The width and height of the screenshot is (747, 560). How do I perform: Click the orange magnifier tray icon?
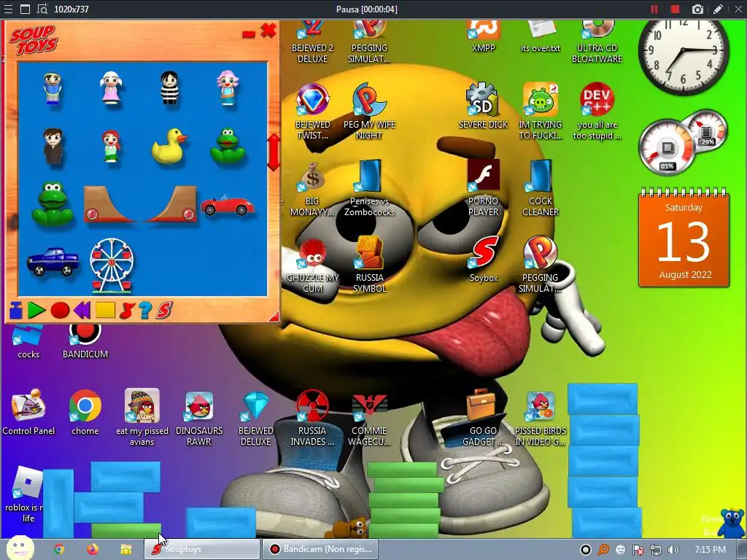pos(603,550)
